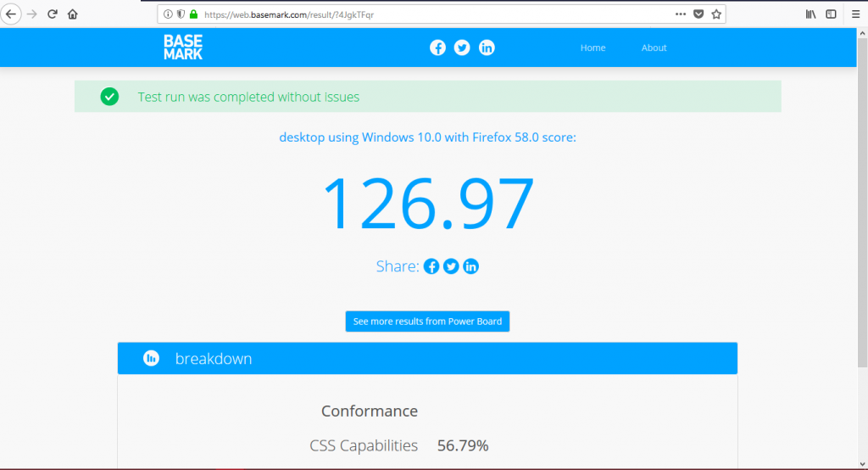
Task: Share the score on Facebook below result
Action: pyautogui.click(x=431, y=266)
